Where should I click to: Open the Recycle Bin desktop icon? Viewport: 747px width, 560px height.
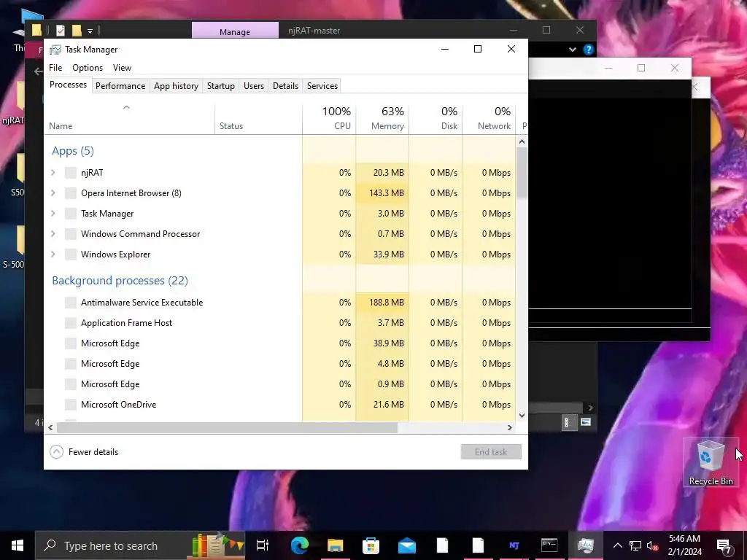coord(711,463)
